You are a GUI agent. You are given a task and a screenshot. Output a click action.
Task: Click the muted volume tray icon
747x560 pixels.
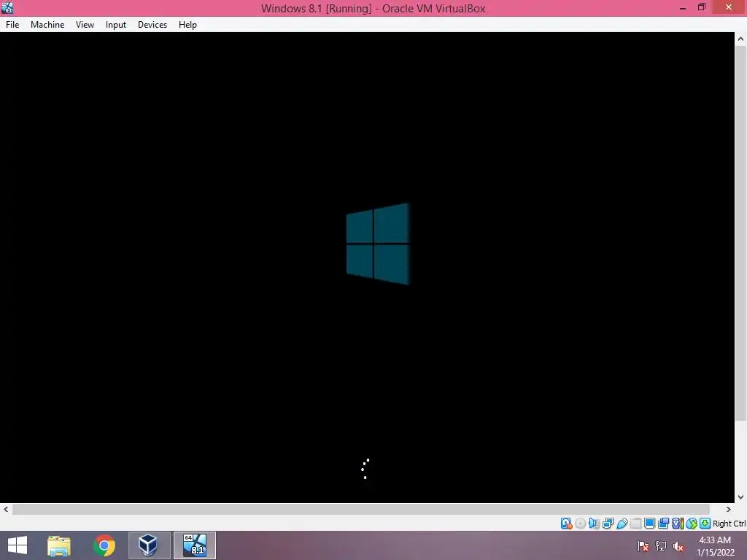tap(678, 545)
